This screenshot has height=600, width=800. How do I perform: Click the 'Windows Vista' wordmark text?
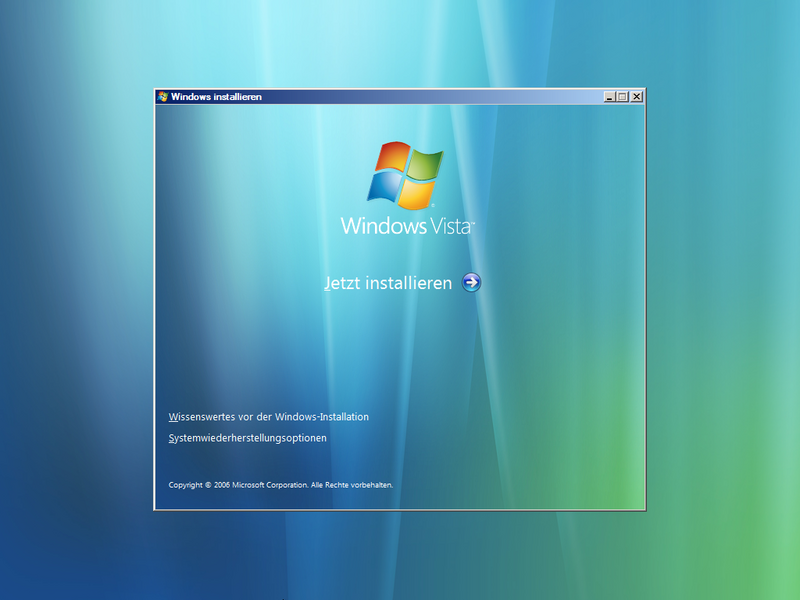[408, 226]
